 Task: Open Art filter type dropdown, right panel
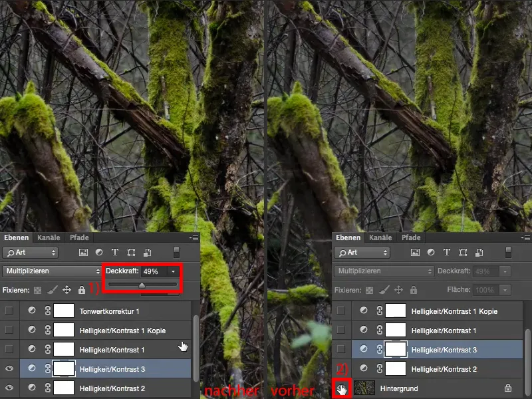tap(362, 253)
